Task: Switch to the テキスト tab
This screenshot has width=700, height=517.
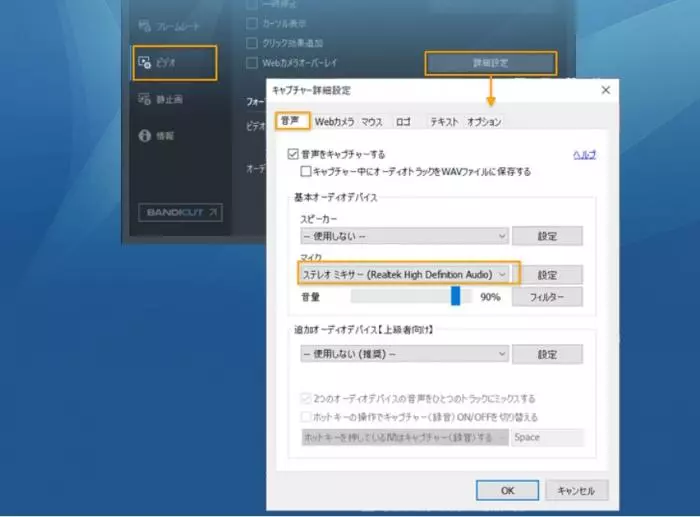Action: (444, 122)
